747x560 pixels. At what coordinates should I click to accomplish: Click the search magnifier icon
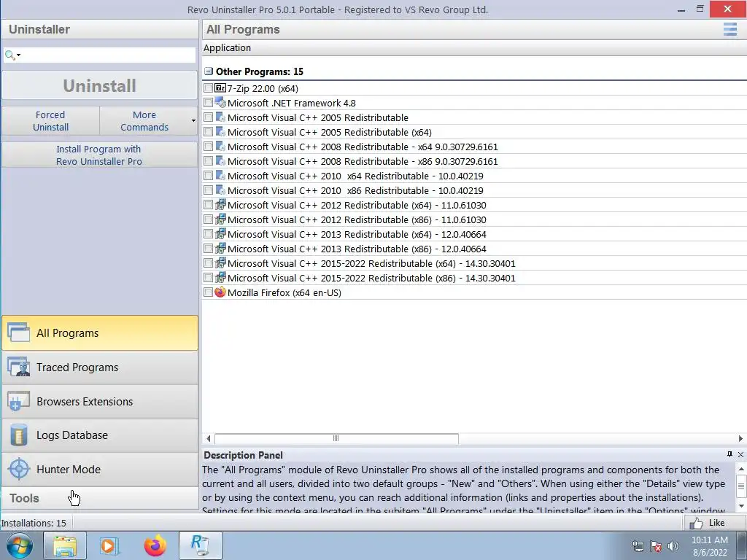tap(9, 55)
